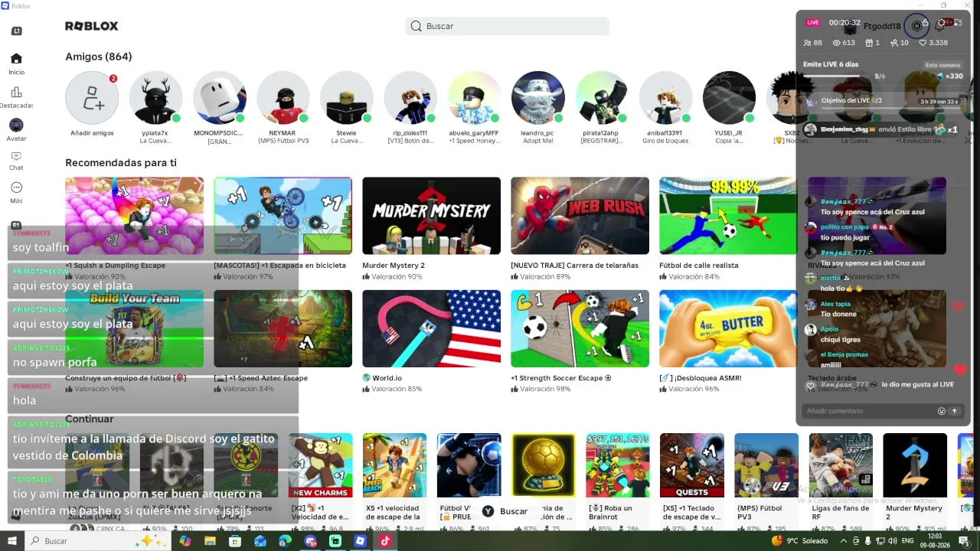The height and width of the screenshot is (551, 980).
Task: Open Escapada en bicicleta game
Action: tap(283, 216)
